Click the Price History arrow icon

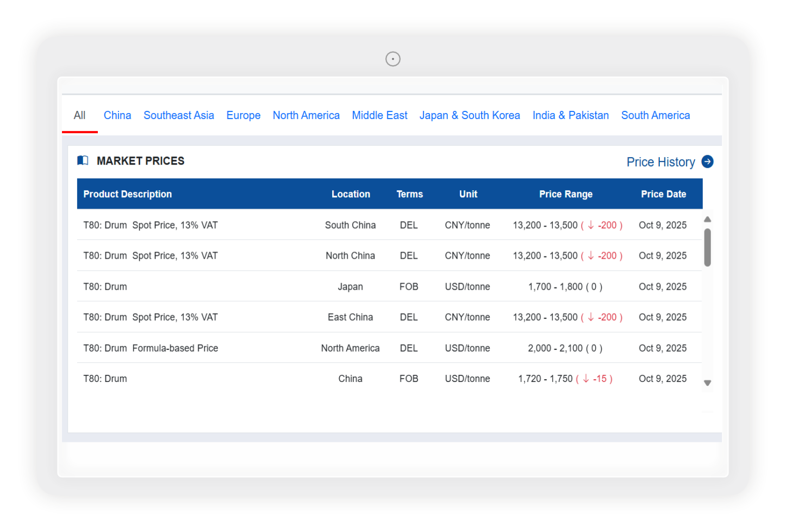click(x=707, y=162)
